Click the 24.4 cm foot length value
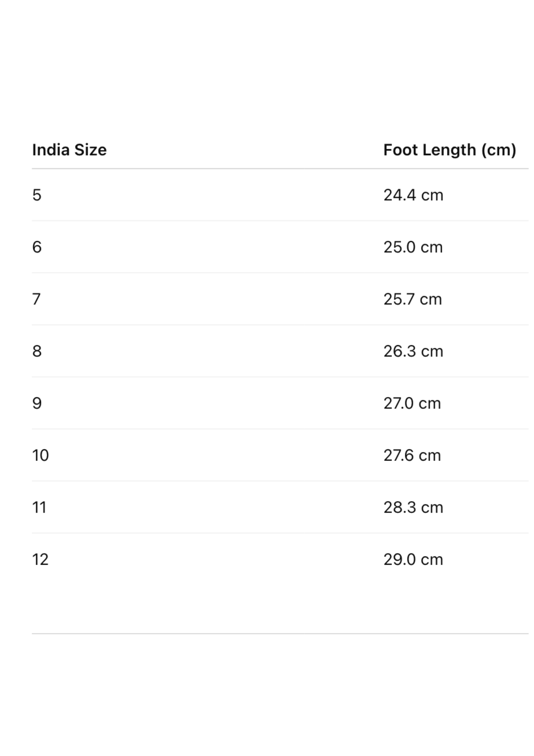Image resolution: width=534 pixels, height=756 pixels. tap(413, 195)
